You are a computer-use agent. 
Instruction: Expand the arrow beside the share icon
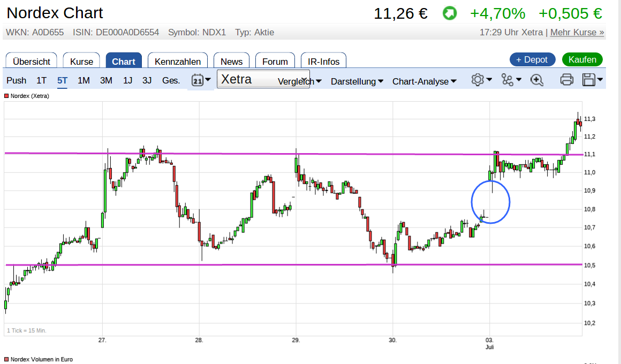pyautogui.click(x=519, y=80)
